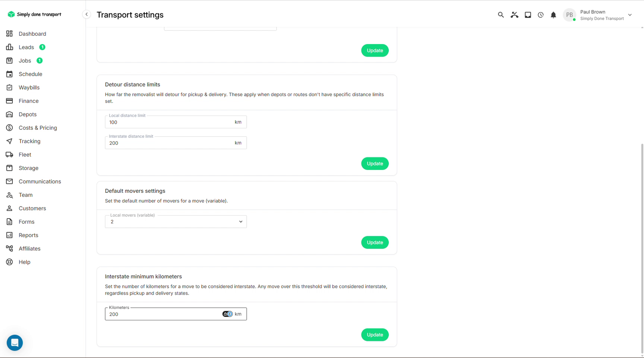Click topmost Update button
This screenshot has width=644, height=358.
click(375, 50)
